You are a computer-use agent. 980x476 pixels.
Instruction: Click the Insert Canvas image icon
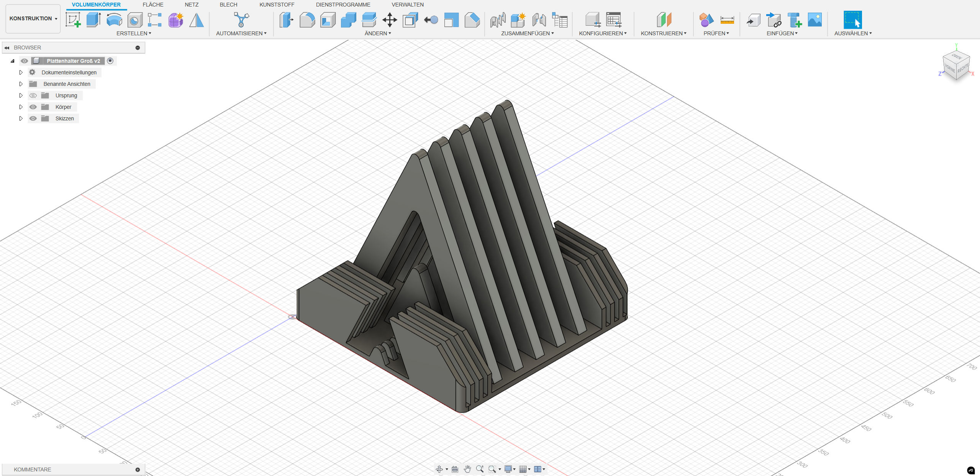[x=814, y=20]
